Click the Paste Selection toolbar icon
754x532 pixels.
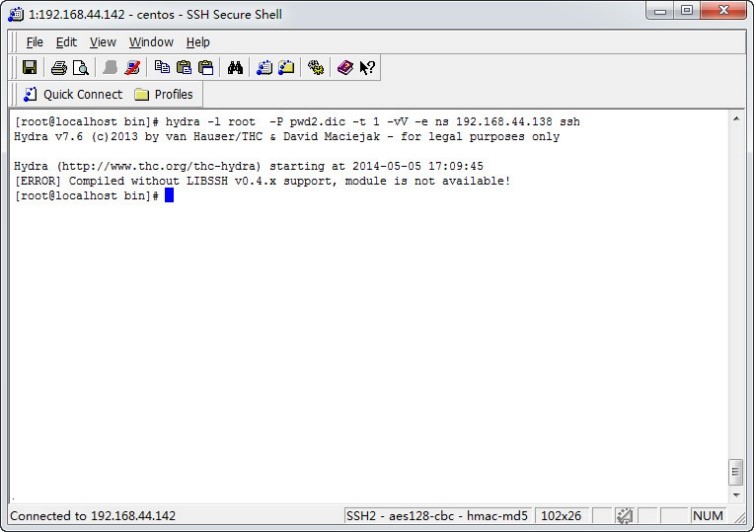point(206,67)
